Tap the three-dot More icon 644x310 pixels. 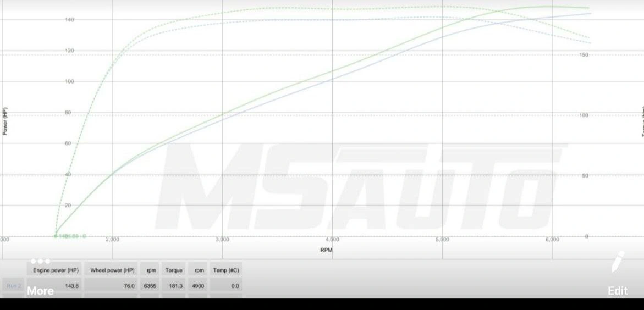40,261
